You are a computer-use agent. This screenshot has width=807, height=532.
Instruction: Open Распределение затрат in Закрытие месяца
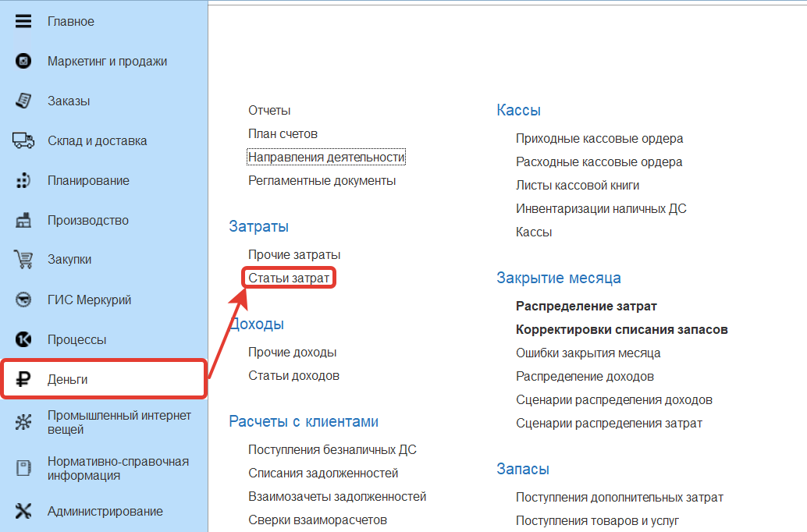click(x=586, y=306)
